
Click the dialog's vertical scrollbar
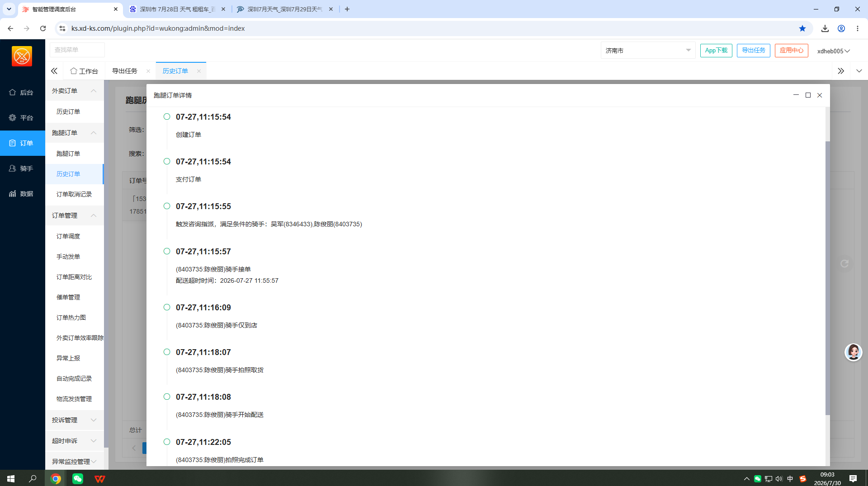pyautogui.click(x=827, y=278)
